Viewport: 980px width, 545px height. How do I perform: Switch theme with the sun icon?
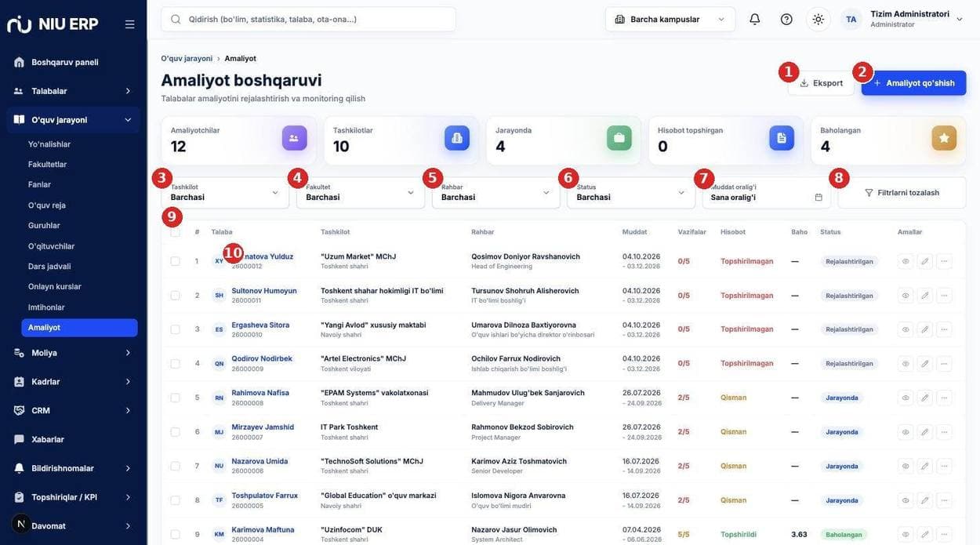(818, 19)
